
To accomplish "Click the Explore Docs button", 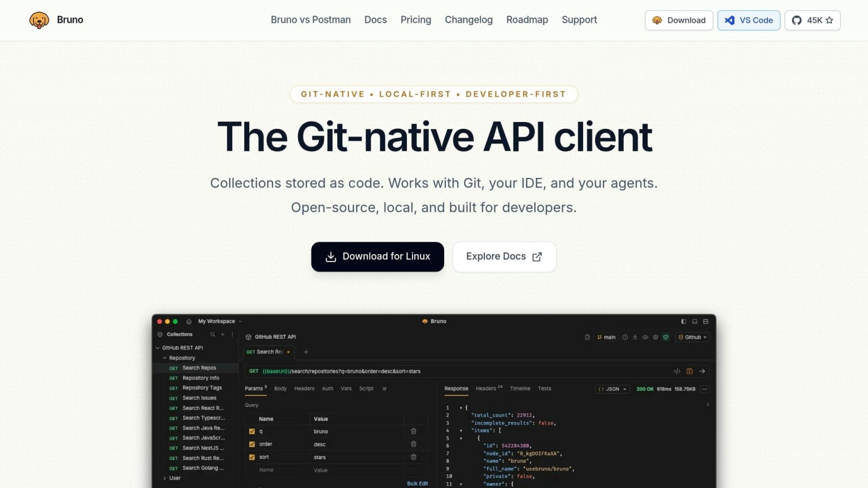I will 504,256.
